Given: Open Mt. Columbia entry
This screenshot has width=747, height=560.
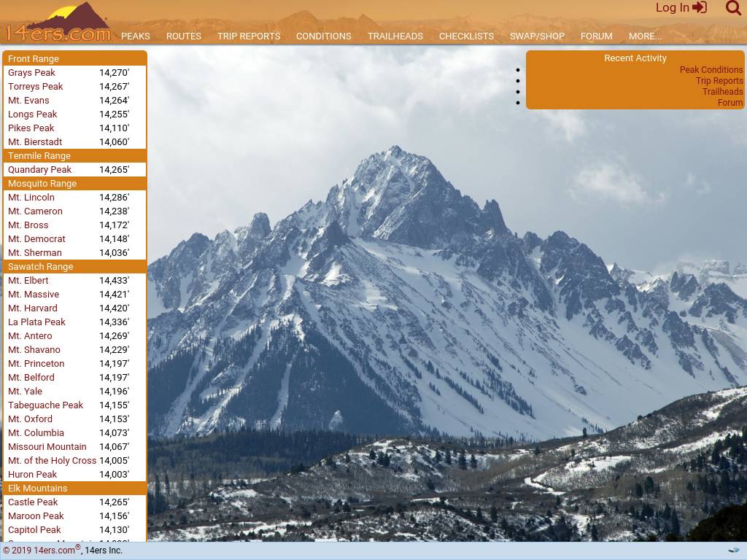Looking at the screenshot, I should (36, 432).
